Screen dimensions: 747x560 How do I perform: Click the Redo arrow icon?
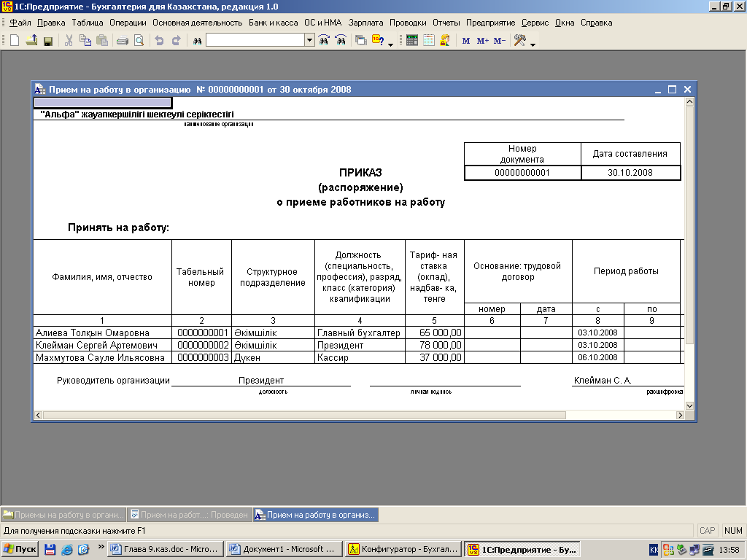(x=177, y=41)
